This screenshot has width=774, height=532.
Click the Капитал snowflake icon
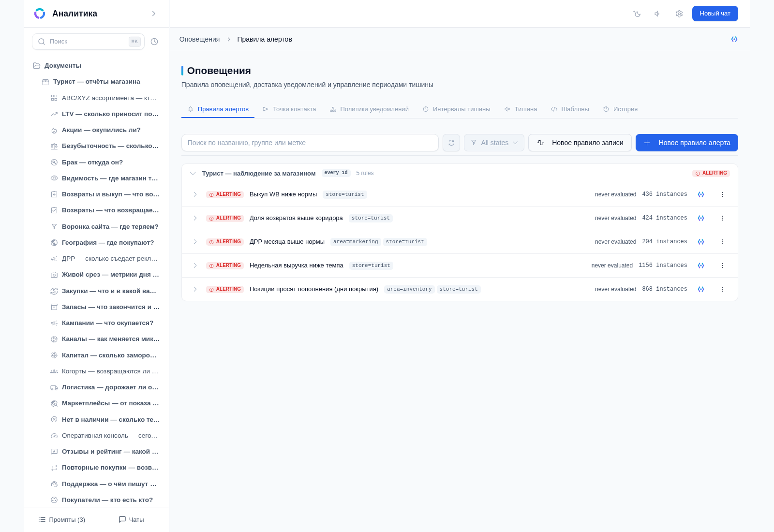click(x=54, y=355)
